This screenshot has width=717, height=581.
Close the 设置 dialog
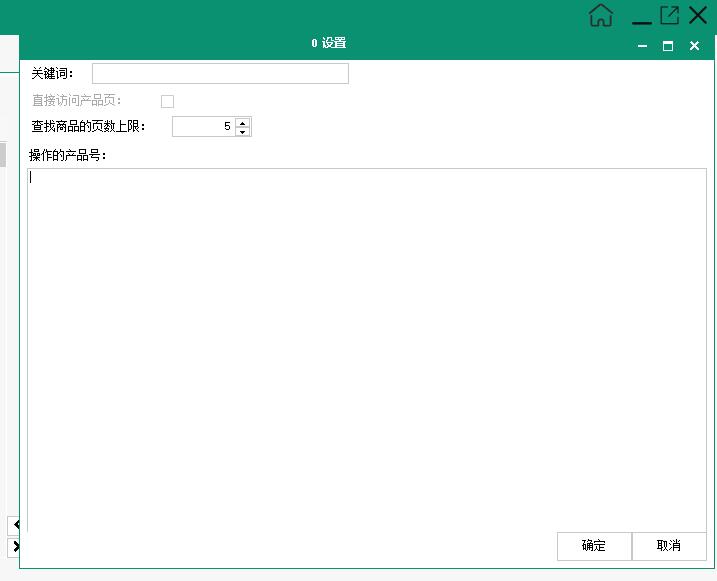[x=694, y=46]
